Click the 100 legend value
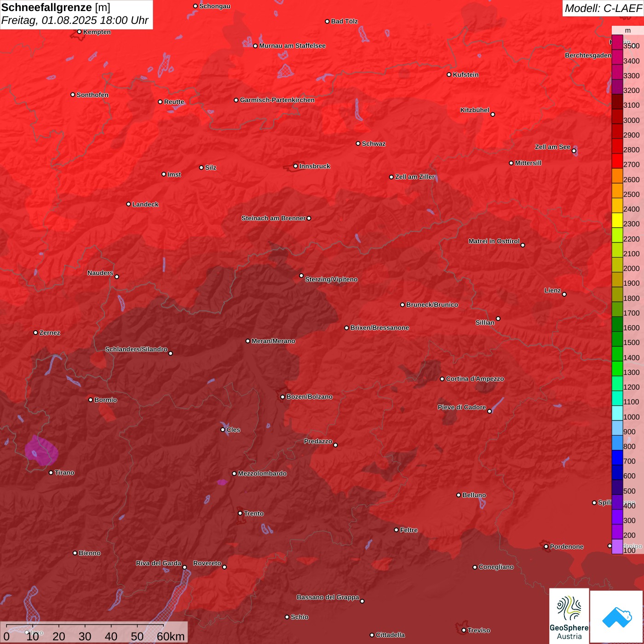This screenshot has height=644, width=644. (629, 550)
